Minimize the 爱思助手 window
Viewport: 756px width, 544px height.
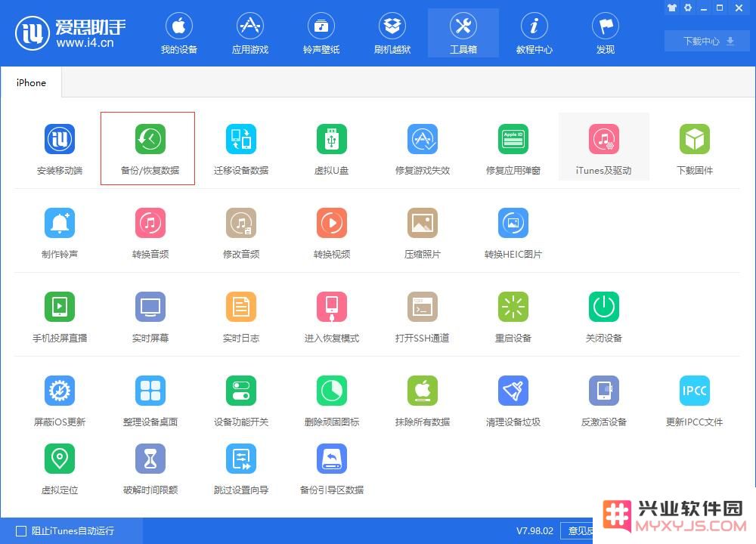tap(704, 8)
